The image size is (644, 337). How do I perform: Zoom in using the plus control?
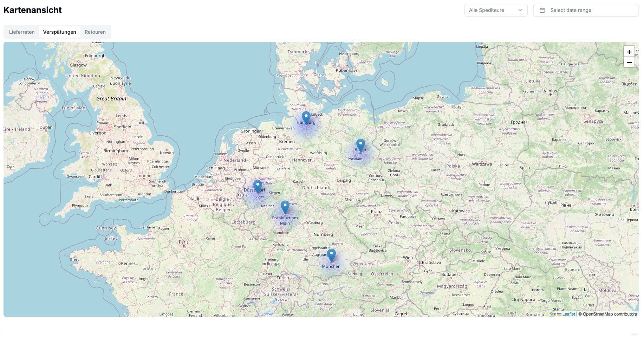coord(629,52)
